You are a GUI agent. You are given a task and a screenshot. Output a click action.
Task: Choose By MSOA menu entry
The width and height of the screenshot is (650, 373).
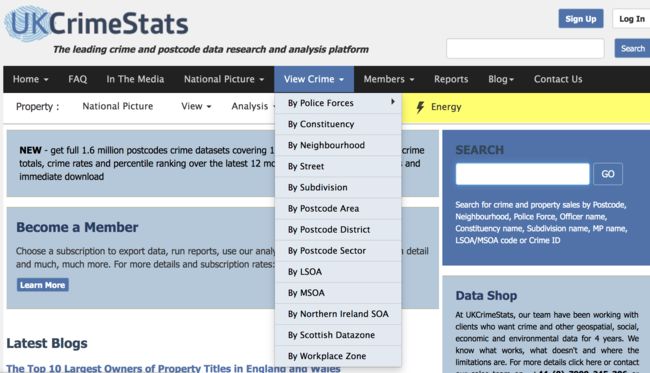tap(338, 293)
